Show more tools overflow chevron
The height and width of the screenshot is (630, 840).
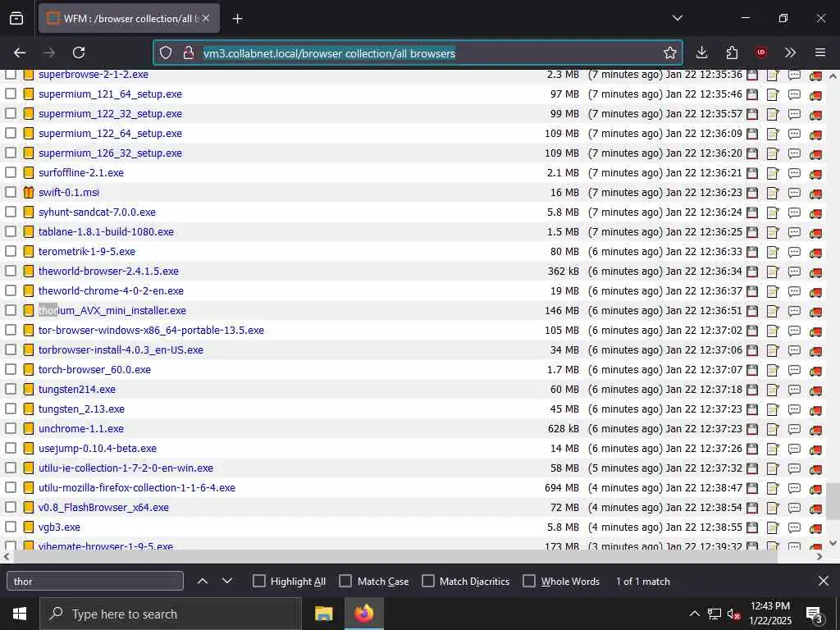click(790, 52)
